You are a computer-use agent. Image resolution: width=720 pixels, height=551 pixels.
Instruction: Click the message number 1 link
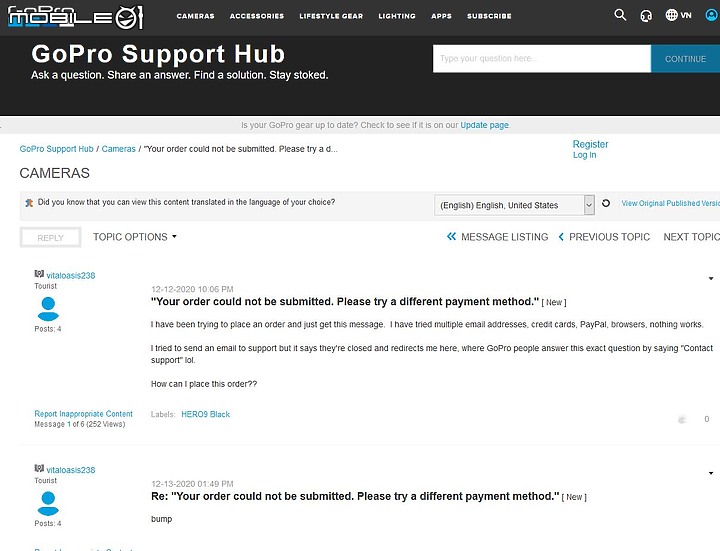click(x=69, y=424)
